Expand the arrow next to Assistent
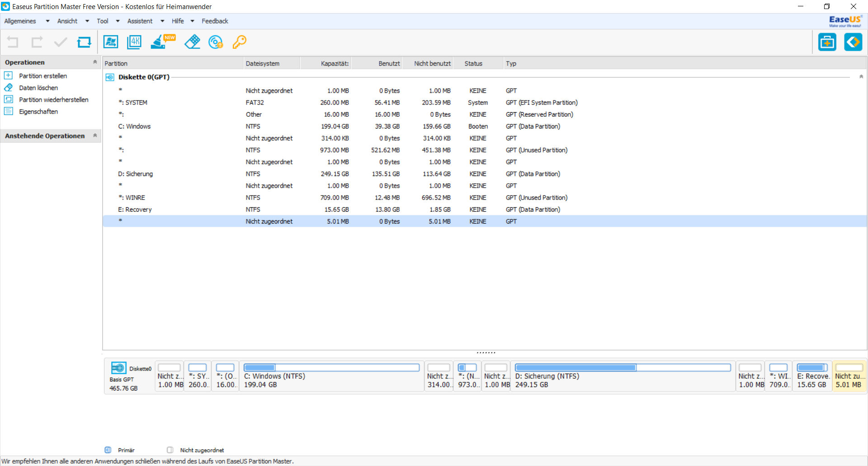Screen dimensions: 868x466 point(162,21)
